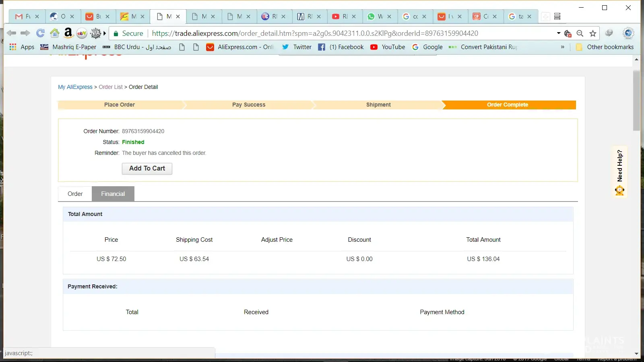644x362 pixels.
Task: Switch to the WhatsApp browser tab
Action: (376, 16)
